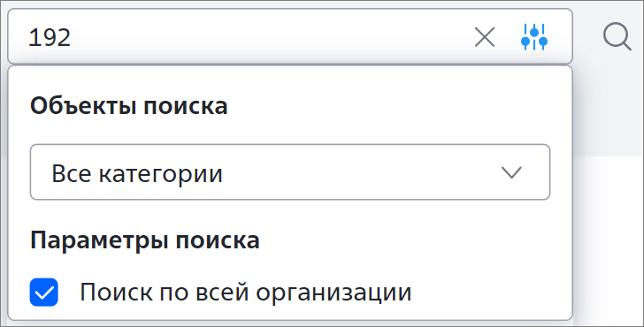
Task: Click empty space in the search input bar
Action: pos(271,37)
